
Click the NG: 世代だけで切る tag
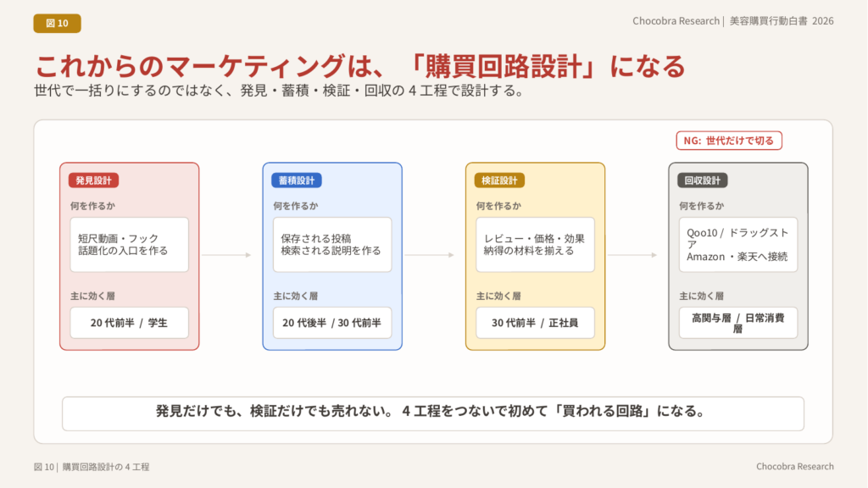point(728,141)
